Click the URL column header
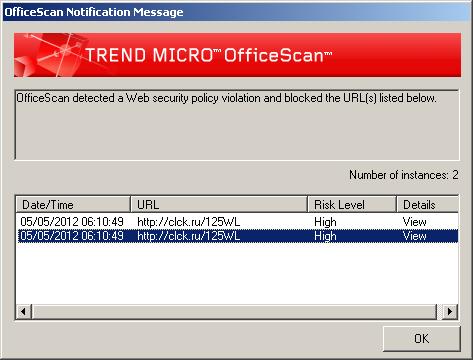 [x=219, y=204]
